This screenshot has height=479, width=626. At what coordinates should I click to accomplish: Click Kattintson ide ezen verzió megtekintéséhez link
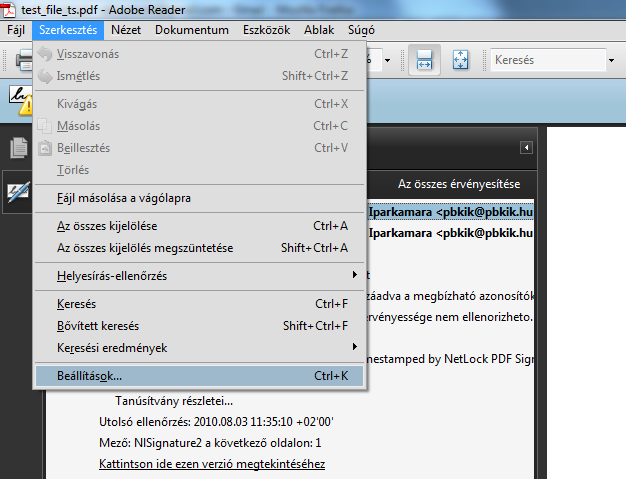click(212, 464)
